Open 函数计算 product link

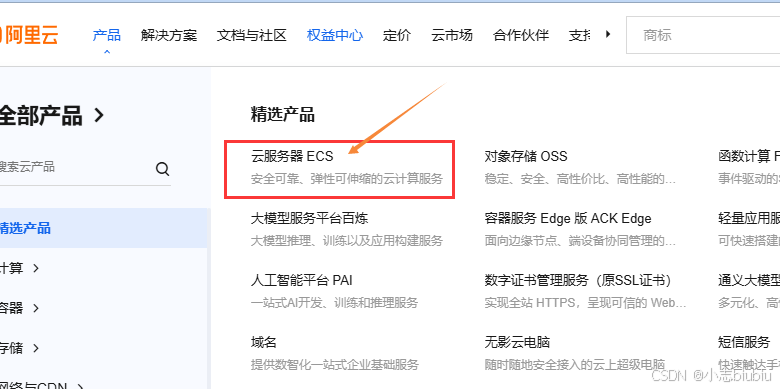[x=749, y=156]
